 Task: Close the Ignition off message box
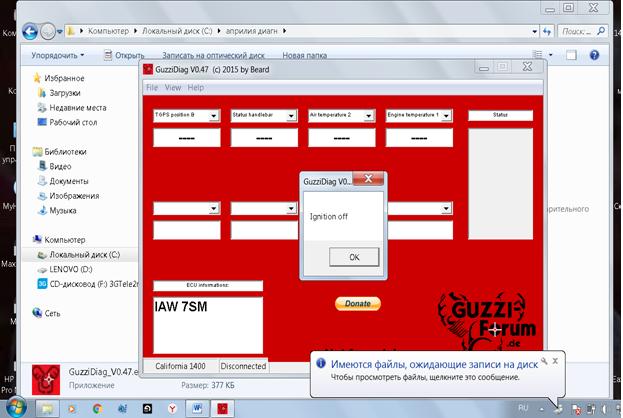coord(368,179)
